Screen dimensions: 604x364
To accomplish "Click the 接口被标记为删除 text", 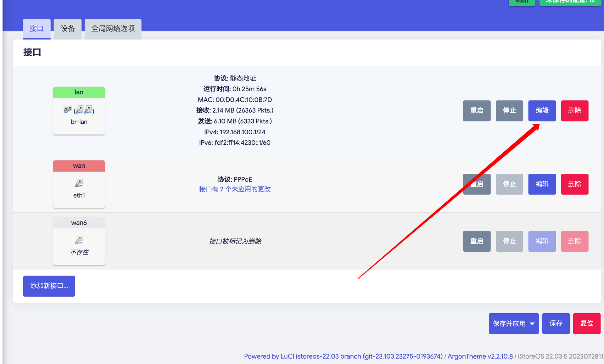I will tap(235, 241).
